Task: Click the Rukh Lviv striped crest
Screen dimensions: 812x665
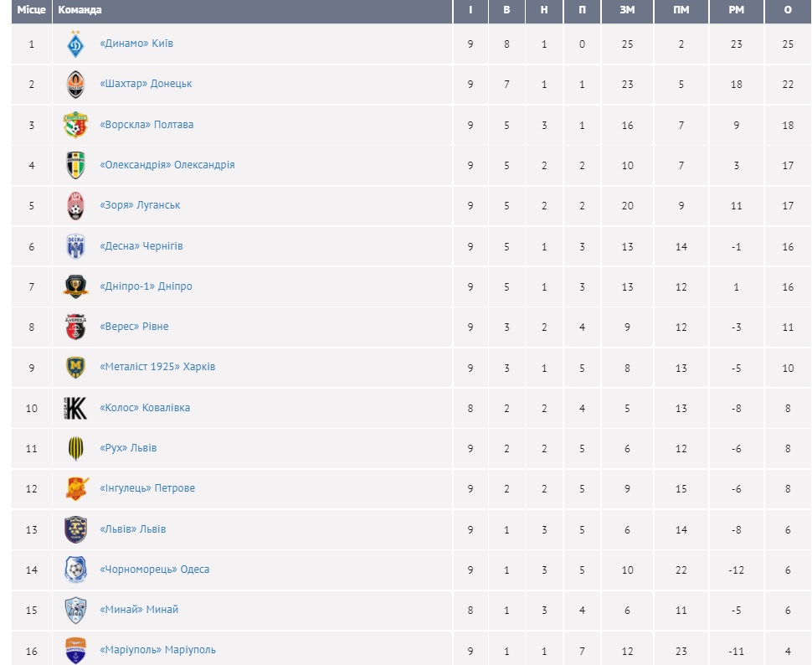Action: (75, 448)
